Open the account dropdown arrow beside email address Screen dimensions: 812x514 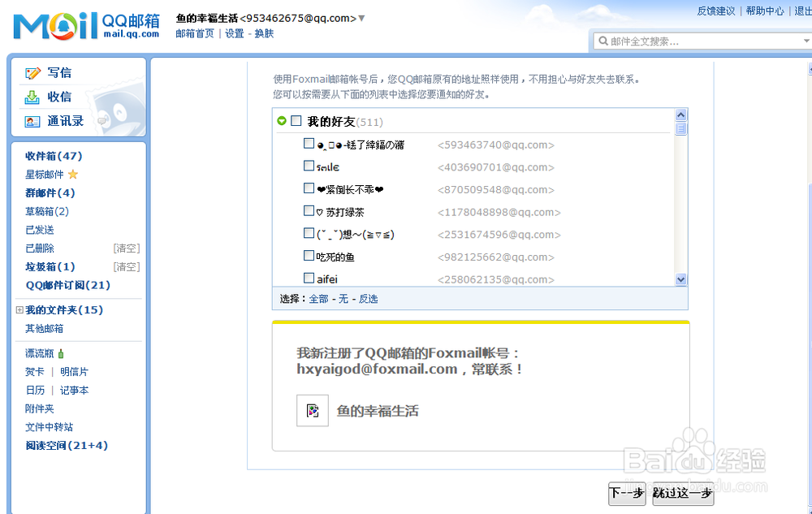pos(361,19)
